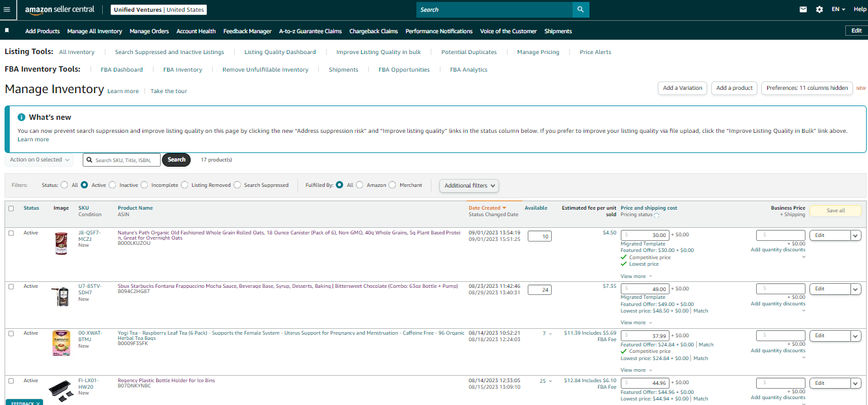Select the Active status radio button
The height and width of the screenshot is (405, 868).
pyautogui.click(x=84, y=185)
